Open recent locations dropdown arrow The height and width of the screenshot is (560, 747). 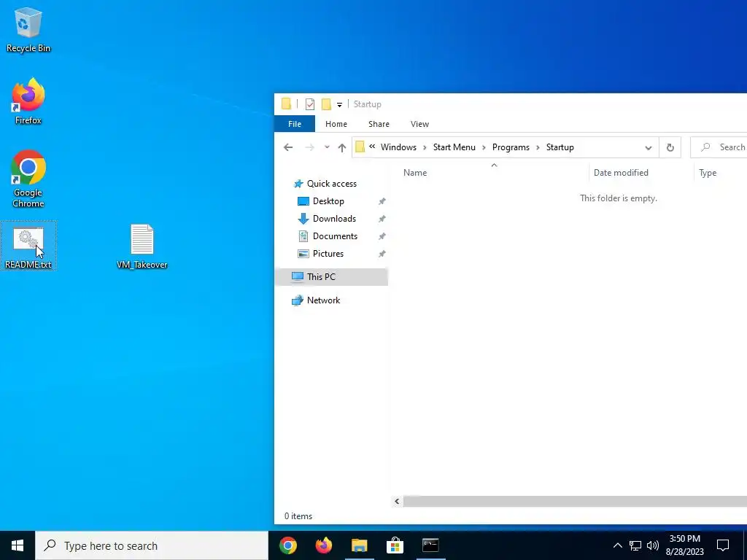tap(327, 147)
